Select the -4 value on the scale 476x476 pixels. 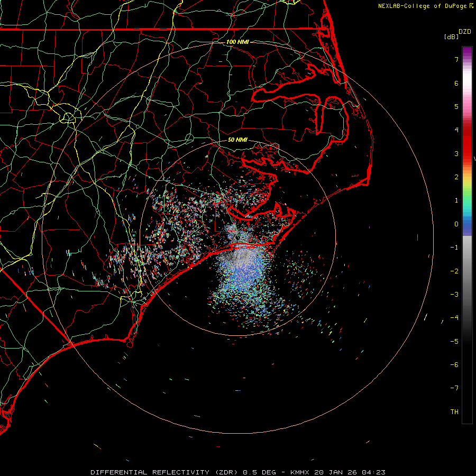[x=454, y=318]
